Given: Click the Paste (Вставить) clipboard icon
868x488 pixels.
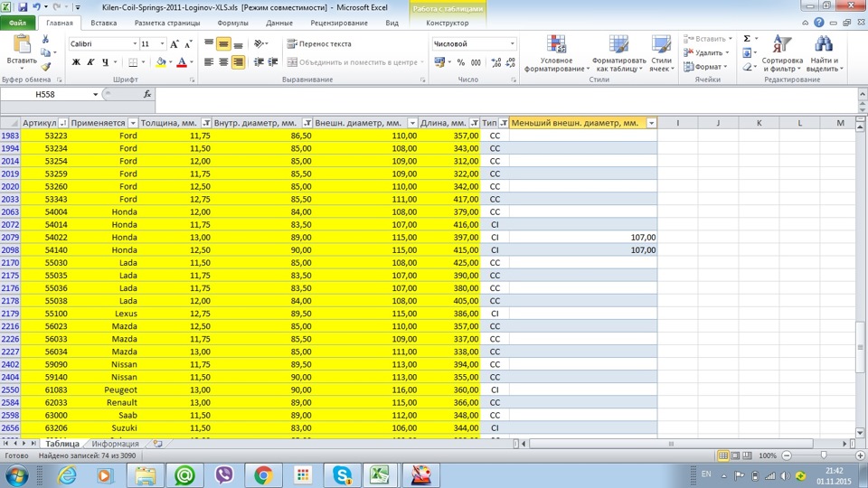Looking at the screenshot, I should click(x=21, y=44).
